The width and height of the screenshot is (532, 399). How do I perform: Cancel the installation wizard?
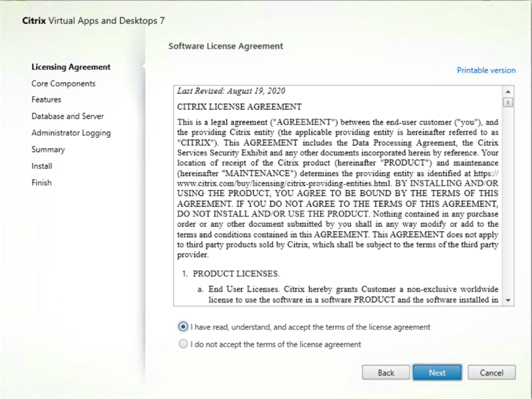[x=491, y=373]
